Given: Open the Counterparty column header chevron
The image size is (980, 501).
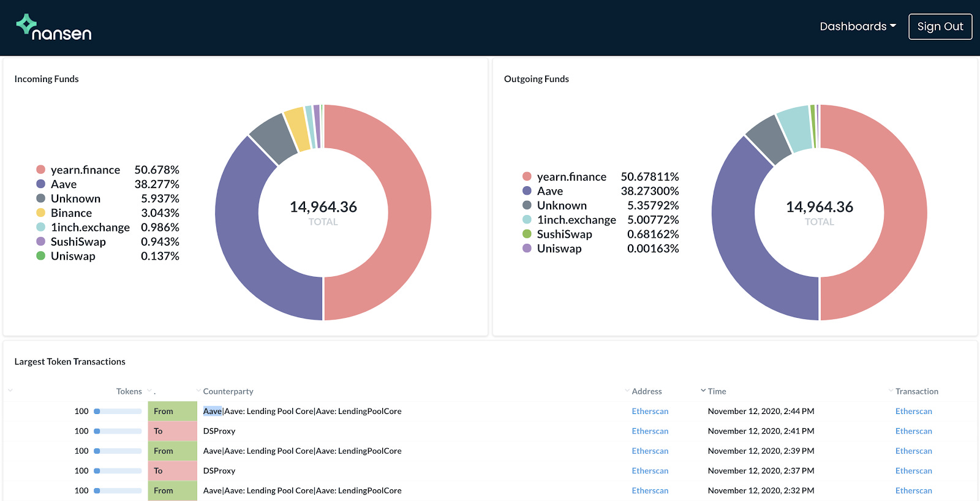Looking at the screenshot, I should pyautogui.click(x=198, y=391).
